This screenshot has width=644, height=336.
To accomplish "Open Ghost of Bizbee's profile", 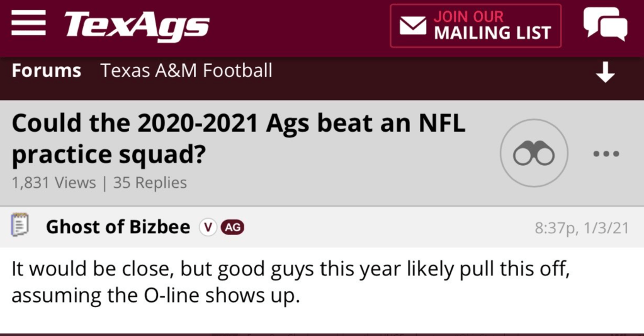I will [x=118, y=227].
